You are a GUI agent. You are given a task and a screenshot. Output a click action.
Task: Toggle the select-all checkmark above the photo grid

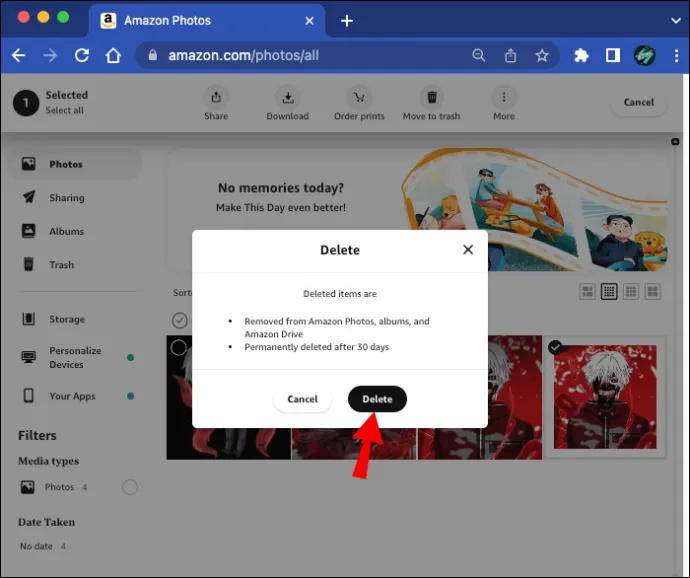(180, 320)
